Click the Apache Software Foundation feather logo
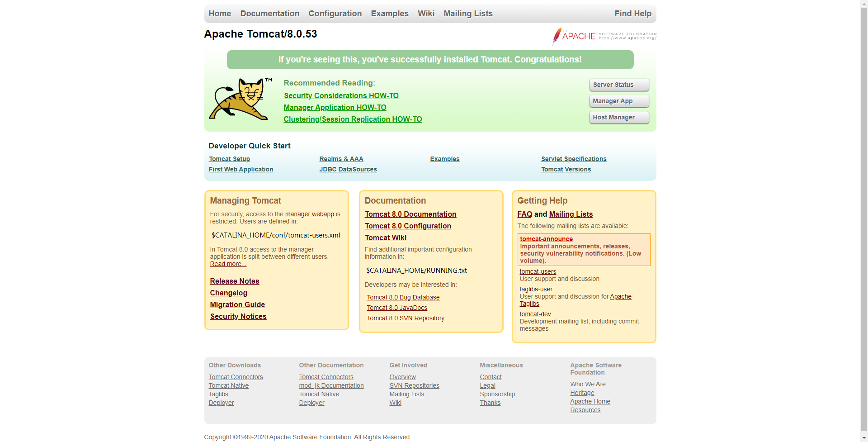 tap(604, 36)
